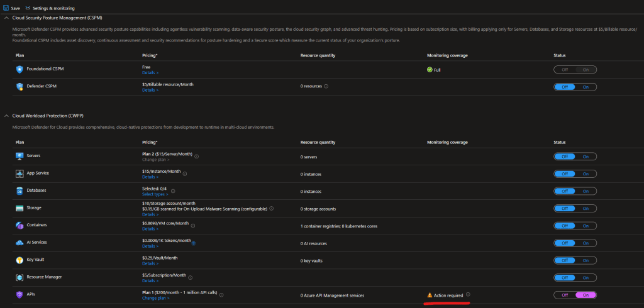Open Details link for Containers pricing
Screen dimensions: 644x308
(150, 229)
